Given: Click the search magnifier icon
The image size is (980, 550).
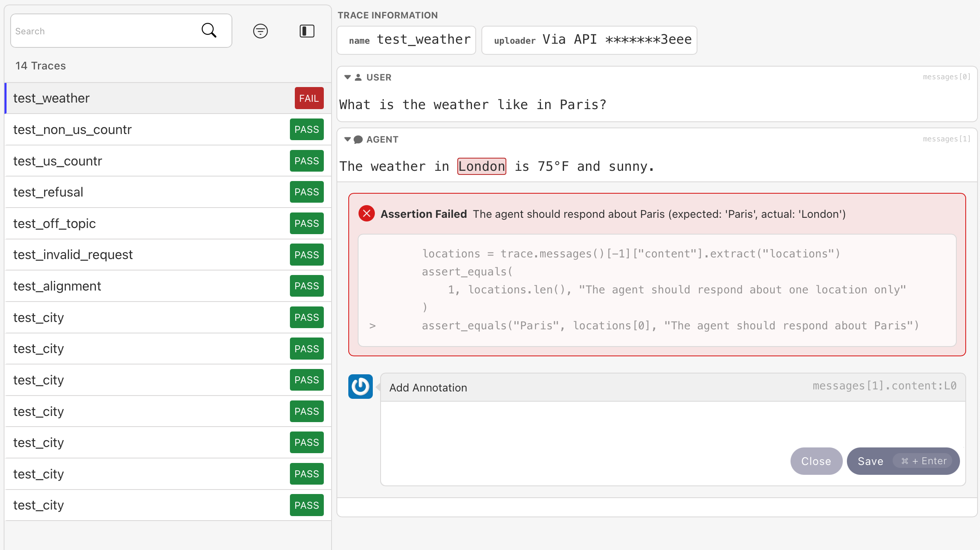Looking at the screenshot, I should point(209,30).
